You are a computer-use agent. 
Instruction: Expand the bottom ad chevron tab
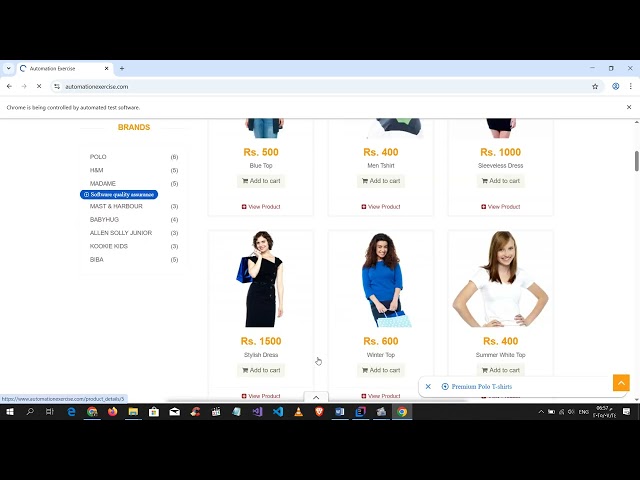[x=316, y=397]
